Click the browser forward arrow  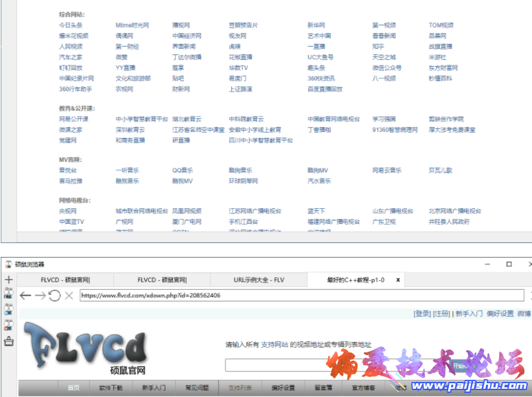click(x=41, y=295)
